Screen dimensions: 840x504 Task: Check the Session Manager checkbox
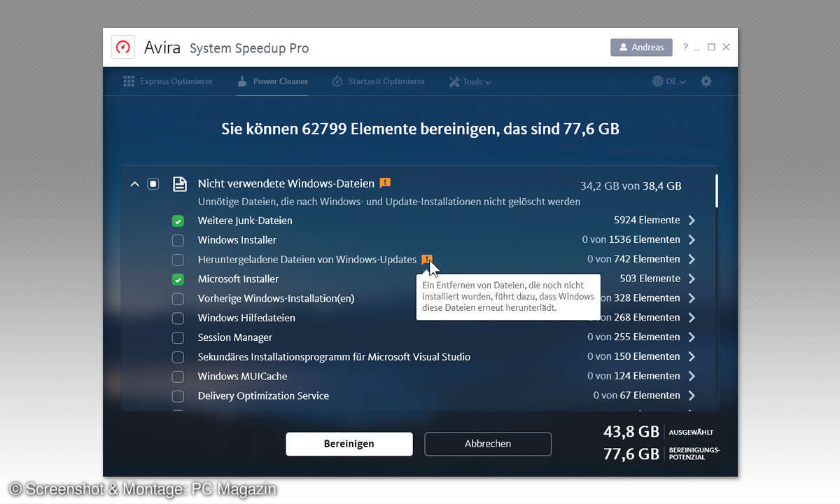click(178, 338)
